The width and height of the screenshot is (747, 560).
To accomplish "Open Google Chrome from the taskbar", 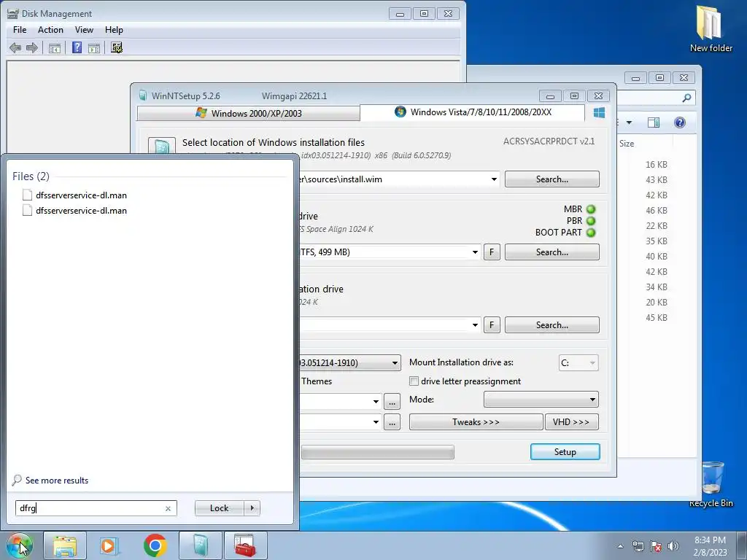I will point(155,545).
